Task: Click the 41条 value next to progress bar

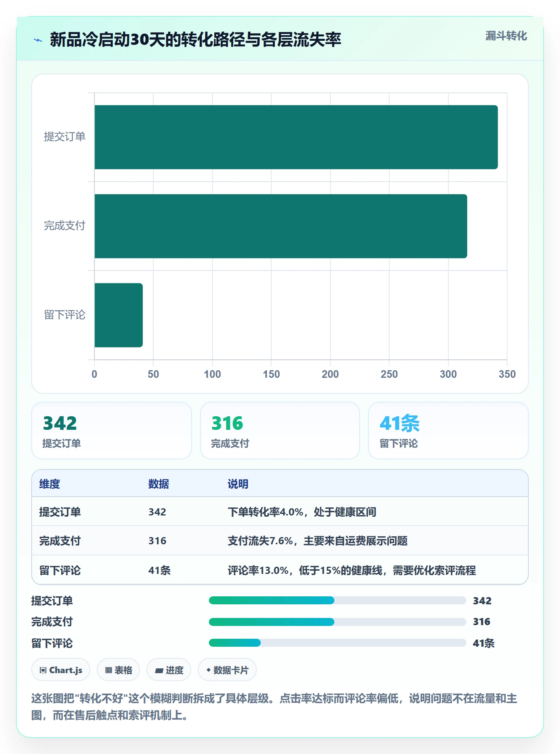Action: (484, 643)
